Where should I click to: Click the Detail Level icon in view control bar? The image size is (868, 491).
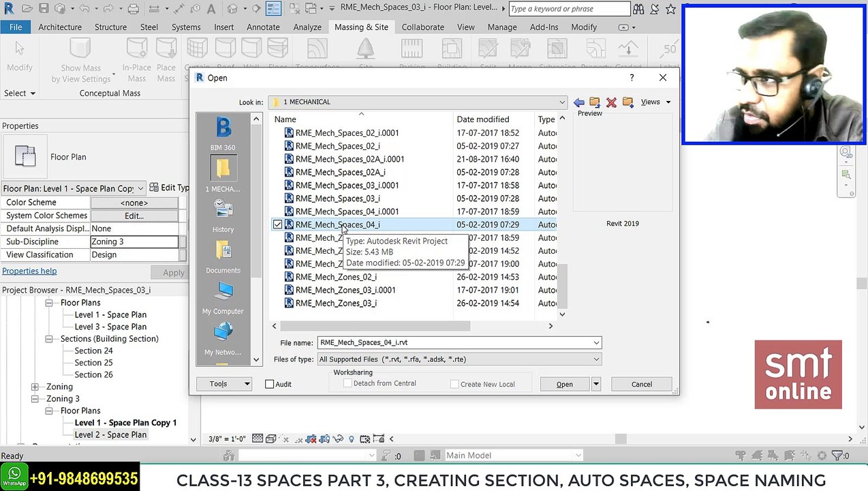[258, 439]
